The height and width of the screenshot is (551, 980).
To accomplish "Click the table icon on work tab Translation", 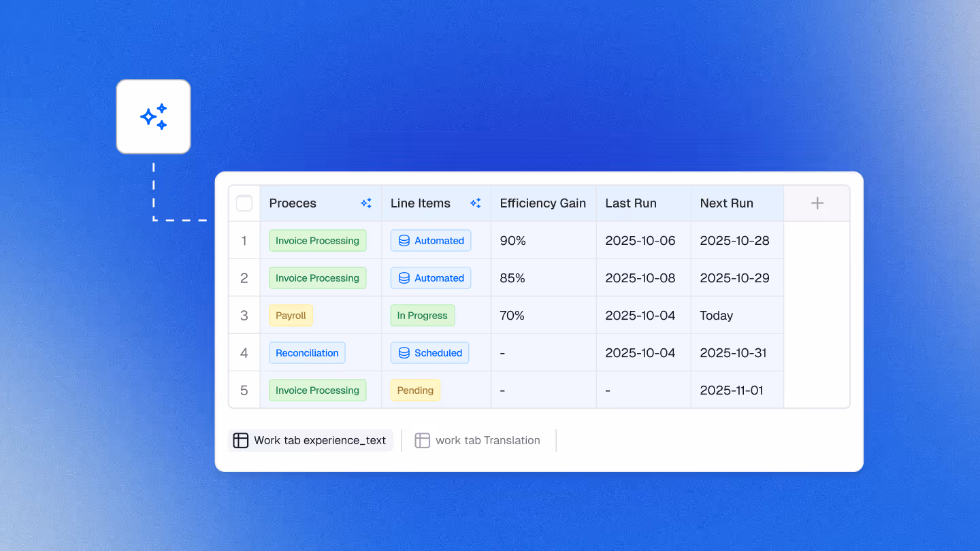I will tap(422, 440).
